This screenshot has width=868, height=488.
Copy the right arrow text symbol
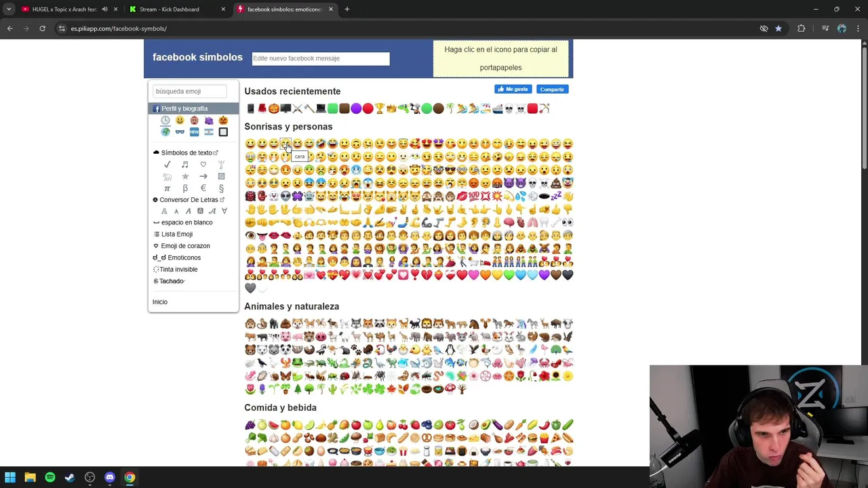(x=203, y=176)
